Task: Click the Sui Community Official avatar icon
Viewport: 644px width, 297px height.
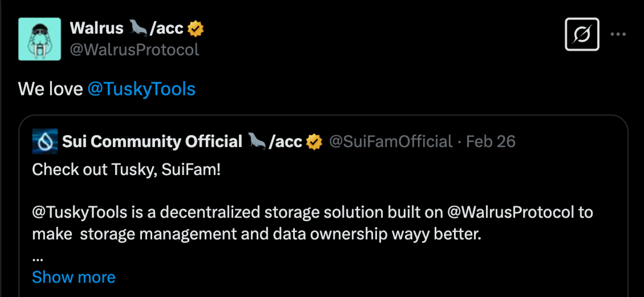Action: point(45,141)
